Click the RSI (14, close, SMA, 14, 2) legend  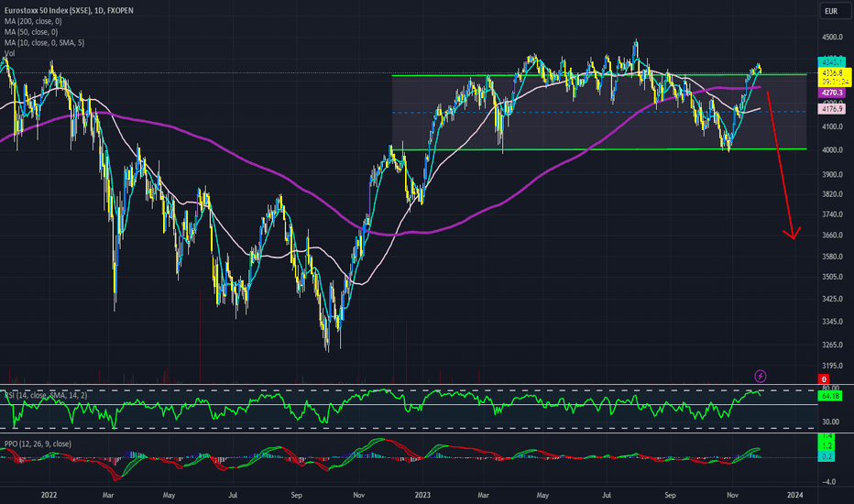[45, 395]
